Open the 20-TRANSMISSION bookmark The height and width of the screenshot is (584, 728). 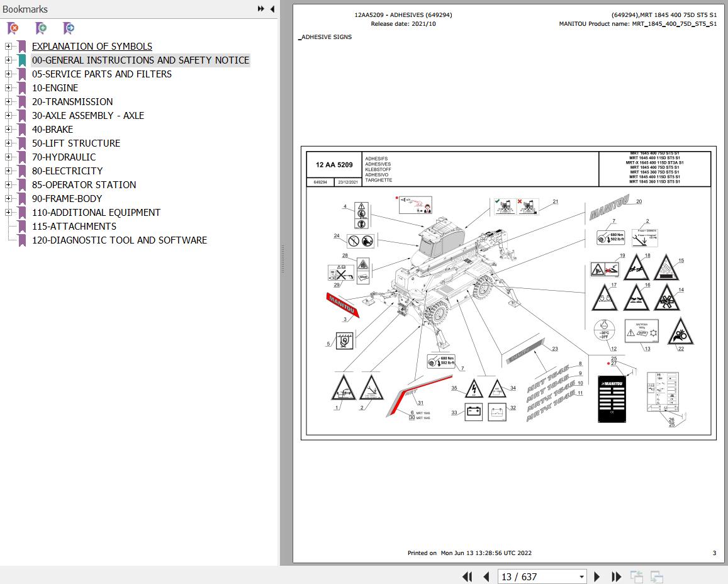[x=72, y=102]
